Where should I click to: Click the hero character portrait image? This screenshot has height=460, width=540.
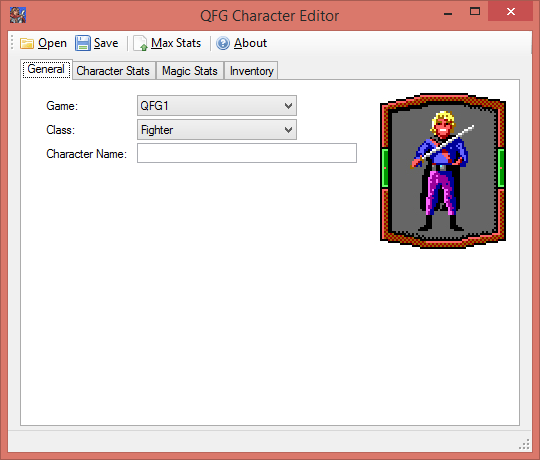(443, 170)
